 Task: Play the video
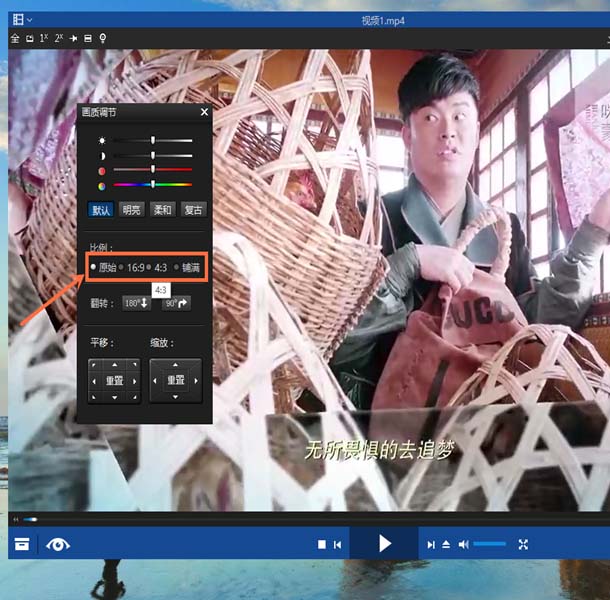point(384,544)
